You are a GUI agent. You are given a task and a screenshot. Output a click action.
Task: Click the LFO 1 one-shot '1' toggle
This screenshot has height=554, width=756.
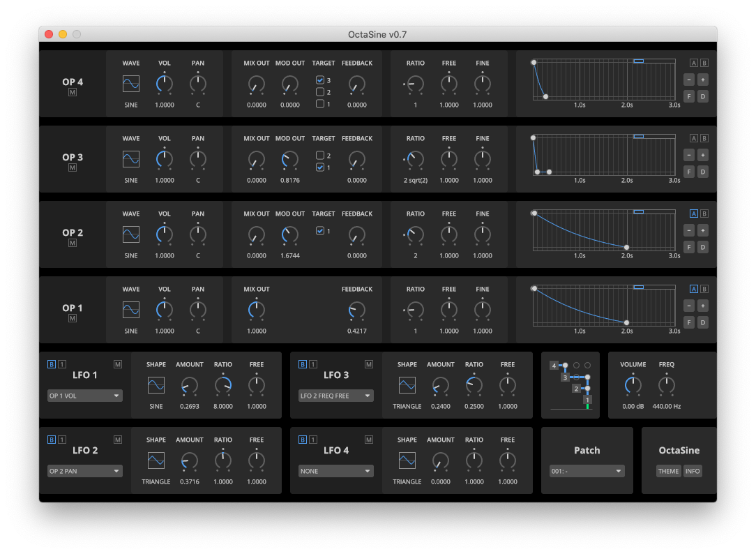pyautogui.click(x=62, y=364)
